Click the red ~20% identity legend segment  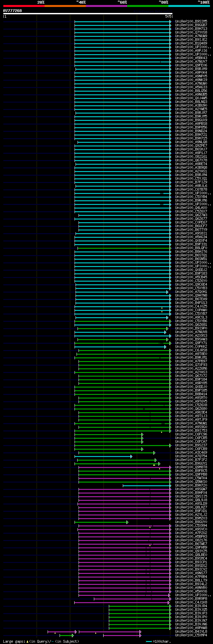point(24,6)
